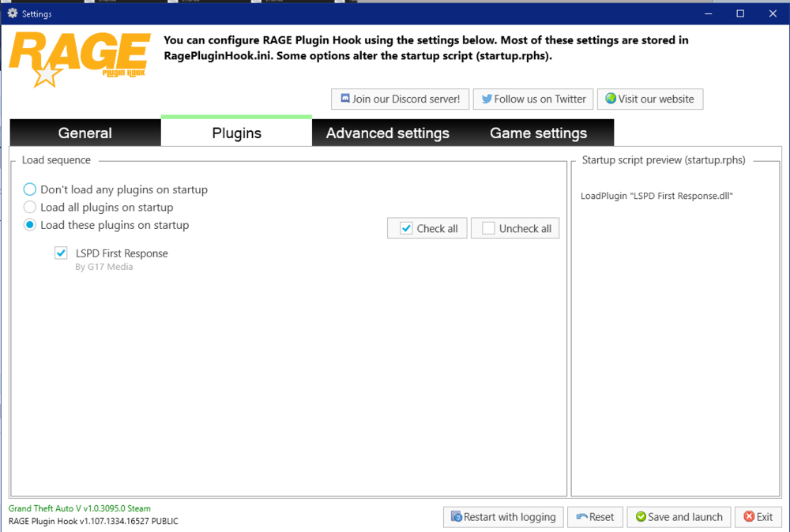The height and width of the screenshot is (532, 790).
Task: Select Load these plugins on startup
Action: (x=29, y=225)
